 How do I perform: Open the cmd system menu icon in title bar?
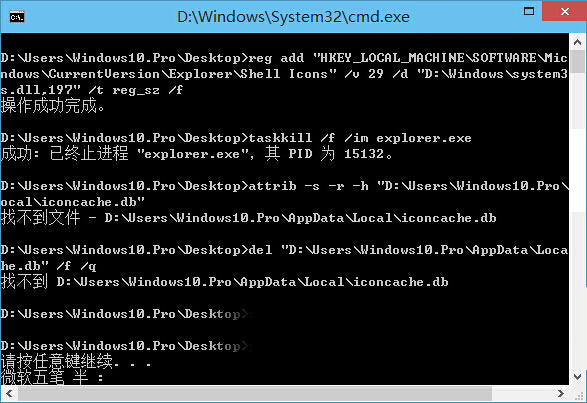[17, 17]
